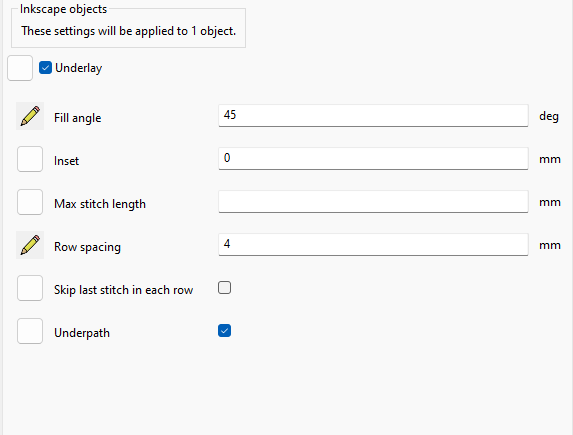573x435 pixels.
Task: Click into the Inset value field
Action: 373,159
